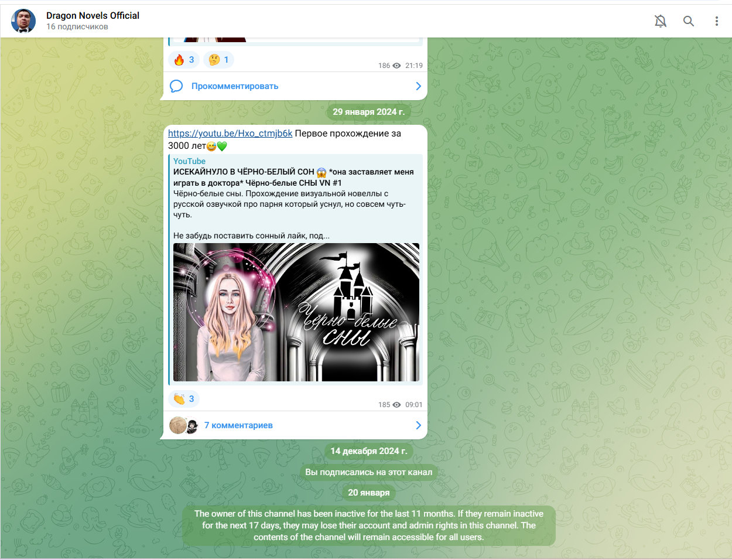This screenshot has width=732, height=560.
Task: Open the youtu.be/Hxo_ctmjb6k link
Action: click(230, 134)
